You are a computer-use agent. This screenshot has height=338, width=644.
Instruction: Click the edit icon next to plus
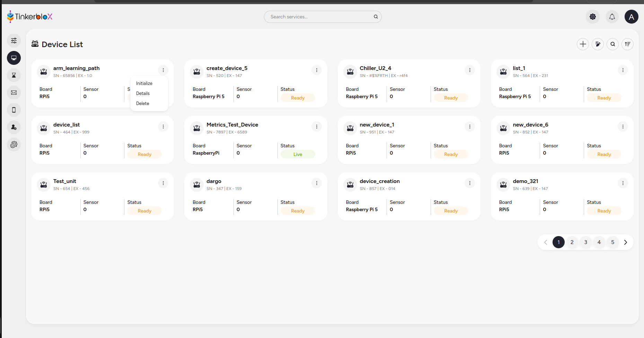(x=598, y=44)
